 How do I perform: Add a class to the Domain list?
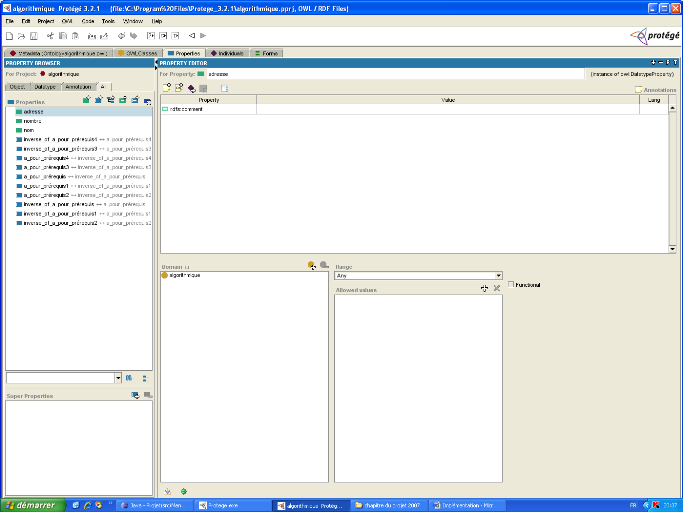point(312,265)
